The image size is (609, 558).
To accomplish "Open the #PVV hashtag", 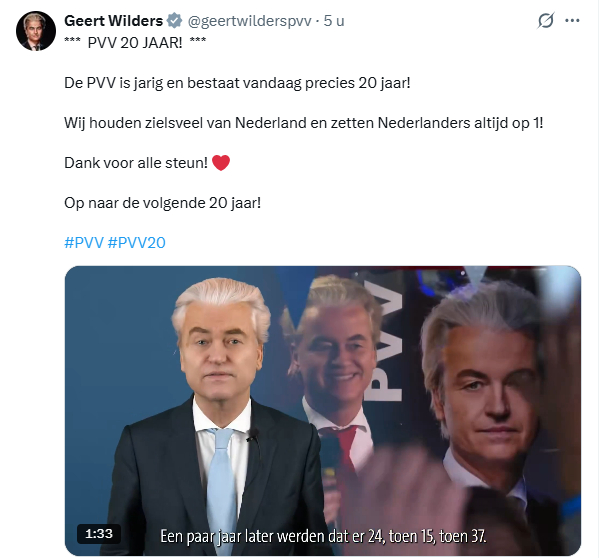I will click(x=84, y=243).
